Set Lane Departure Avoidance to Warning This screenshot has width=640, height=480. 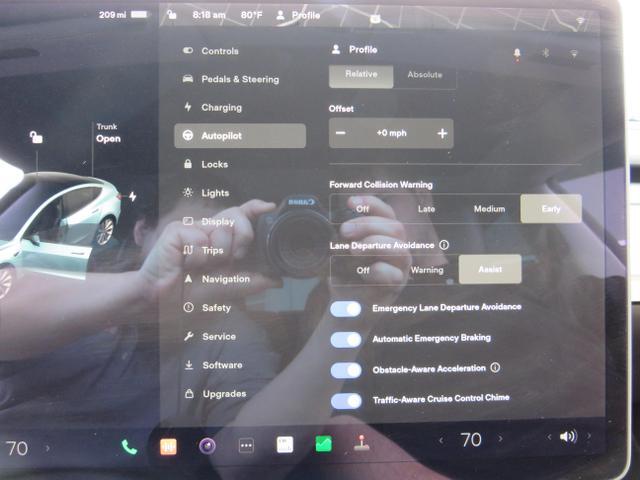coord(427,270)
